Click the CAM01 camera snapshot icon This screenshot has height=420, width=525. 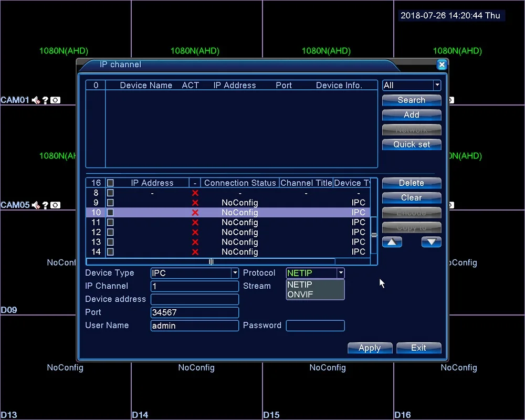coord(55,100)
